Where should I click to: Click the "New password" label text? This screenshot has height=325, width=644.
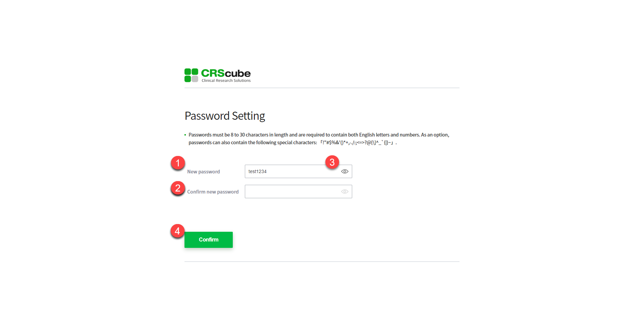click(x=203, y=172)
